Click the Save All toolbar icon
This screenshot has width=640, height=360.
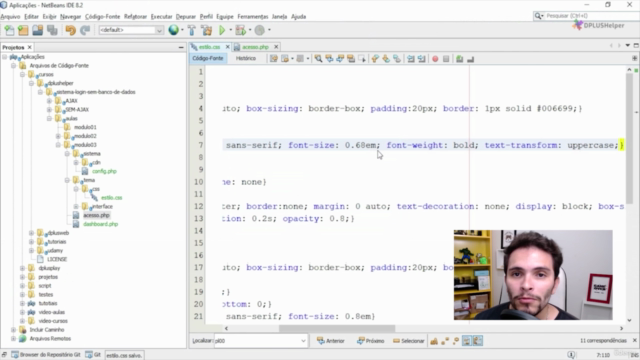point(52,30)
